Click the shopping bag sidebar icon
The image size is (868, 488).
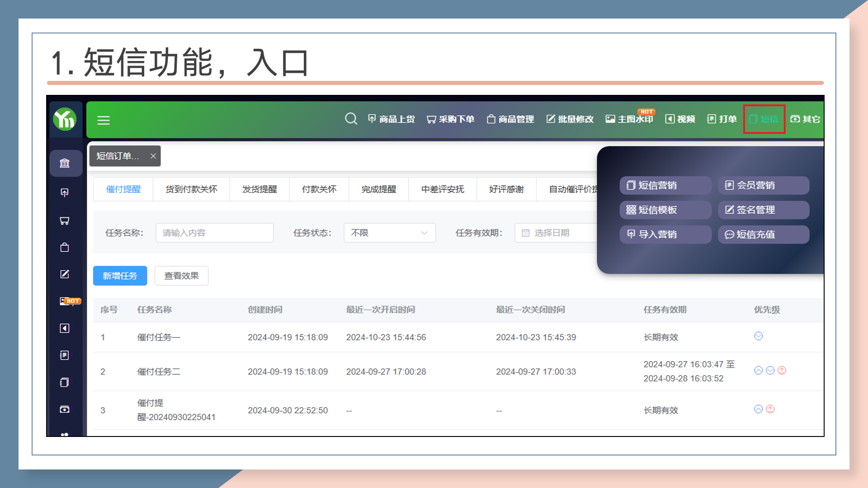click(x=65, y=247)
